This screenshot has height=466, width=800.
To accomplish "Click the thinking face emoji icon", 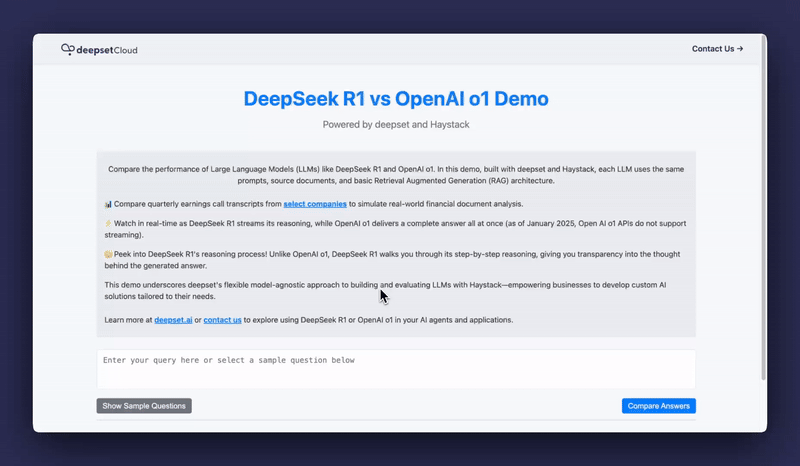I will (x=108, y=255).
